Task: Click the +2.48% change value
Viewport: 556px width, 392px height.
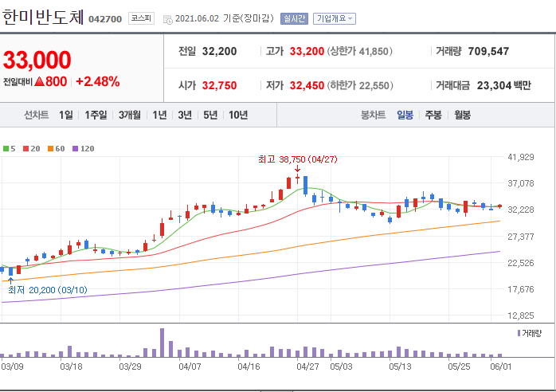Action: [x=98, y=81]
